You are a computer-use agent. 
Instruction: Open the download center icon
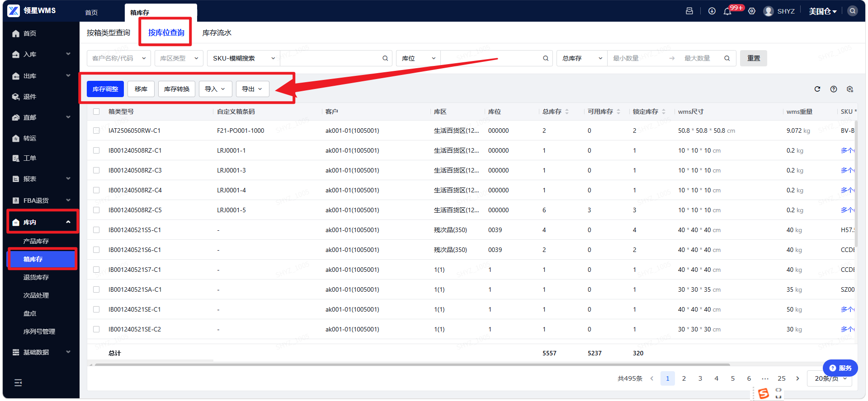tap(712, 11)
